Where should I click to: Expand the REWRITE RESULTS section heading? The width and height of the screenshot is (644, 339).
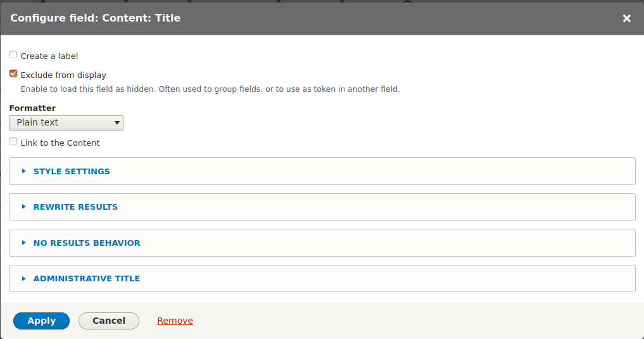(75, 207)
